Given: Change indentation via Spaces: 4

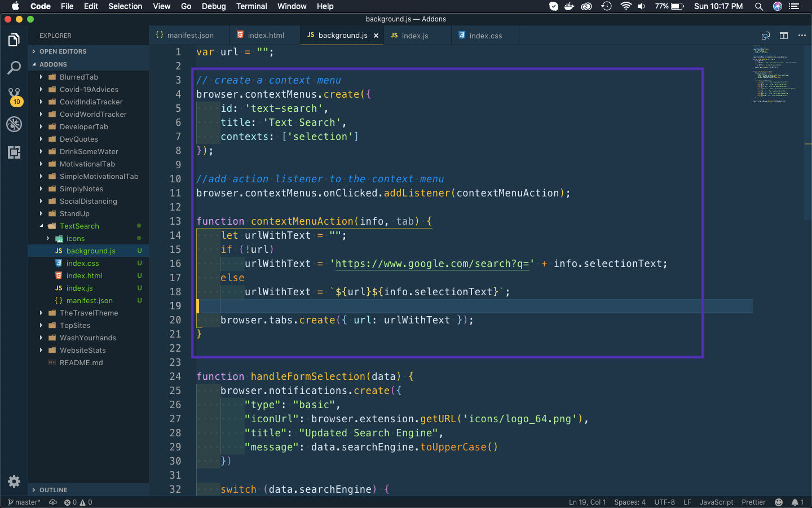Looking at the screenshot, I should [630, 502].
